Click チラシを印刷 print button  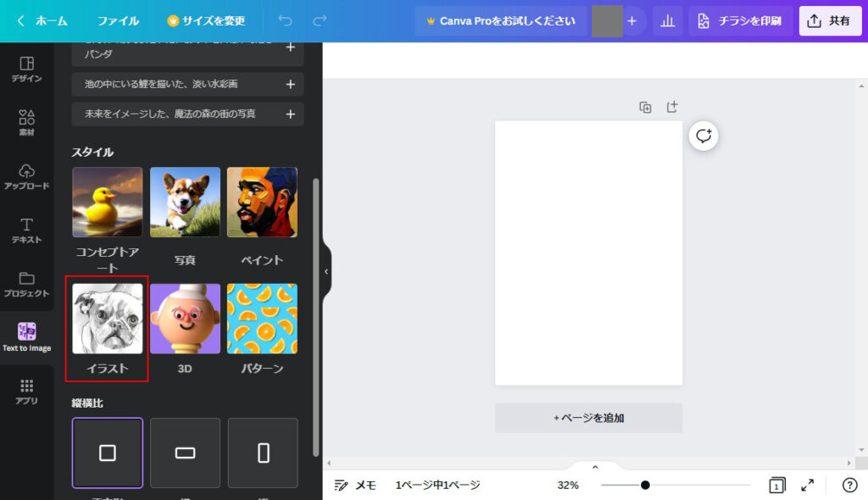click(741, 21)
